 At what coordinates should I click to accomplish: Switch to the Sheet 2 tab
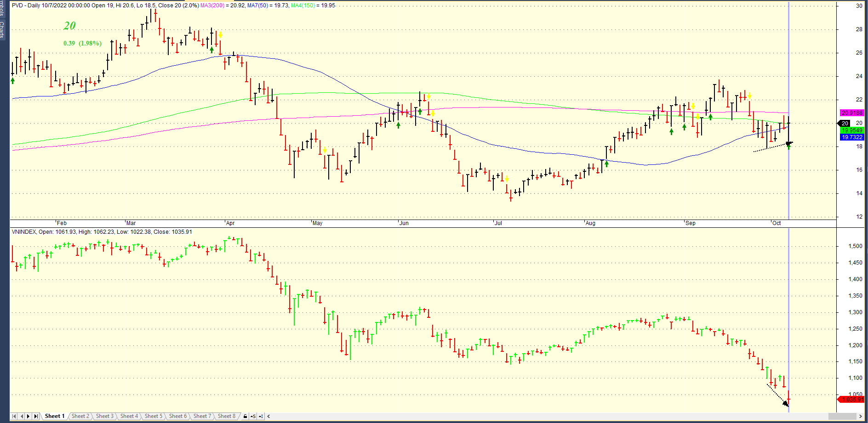click(80, 416)
